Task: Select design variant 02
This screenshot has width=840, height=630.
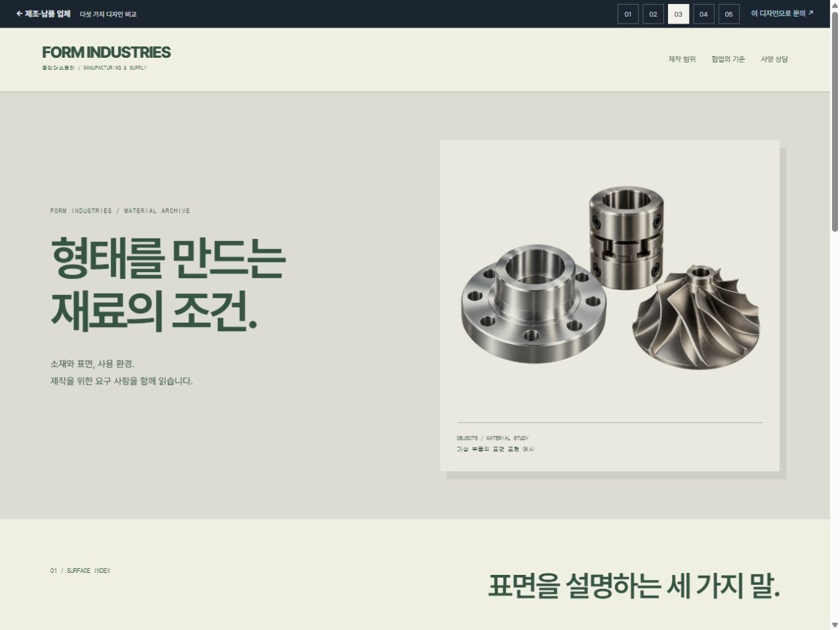Action: point(653,14)
